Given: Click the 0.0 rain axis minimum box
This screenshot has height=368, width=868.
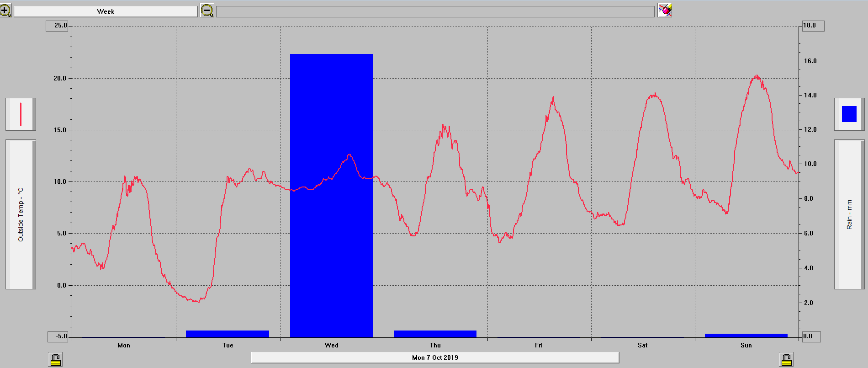Looking at the screenshot, I should [811, 336].
